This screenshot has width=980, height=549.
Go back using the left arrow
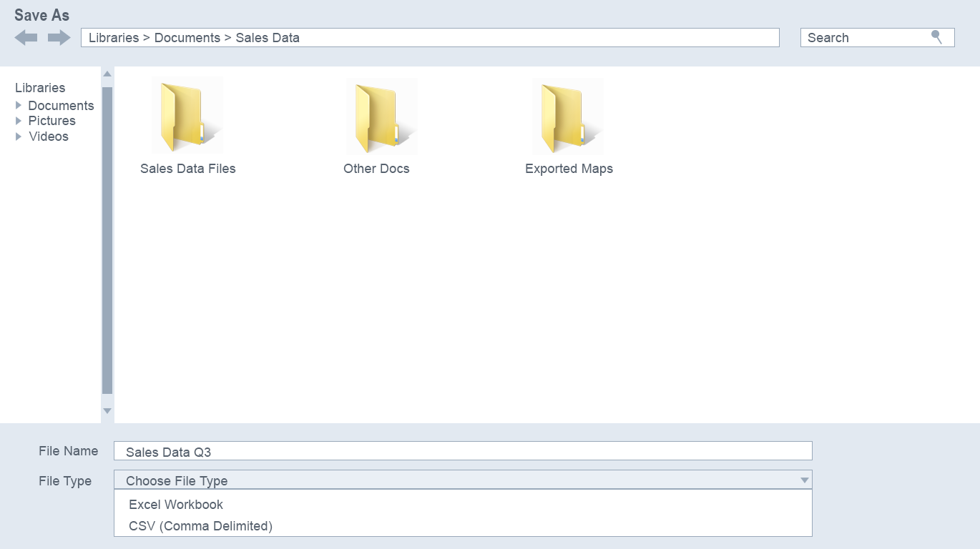[x=26, y=38]
